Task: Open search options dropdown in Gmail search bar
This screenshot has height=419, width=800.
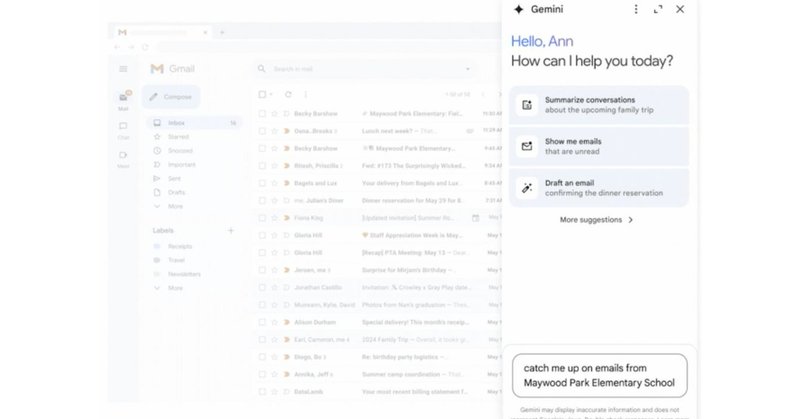Action: click(467, 69)
